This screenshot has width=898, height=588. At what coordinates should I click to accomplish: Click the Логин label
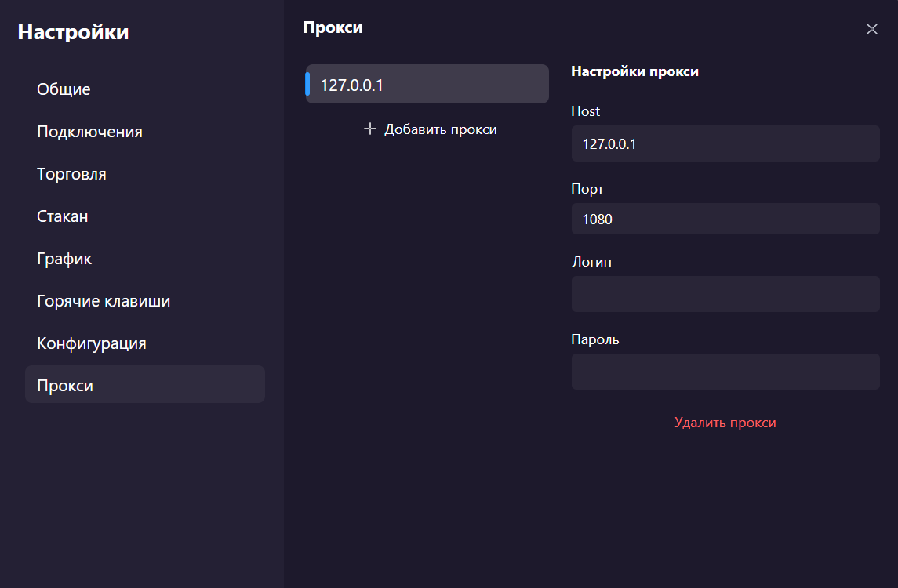tap(591, 262)
